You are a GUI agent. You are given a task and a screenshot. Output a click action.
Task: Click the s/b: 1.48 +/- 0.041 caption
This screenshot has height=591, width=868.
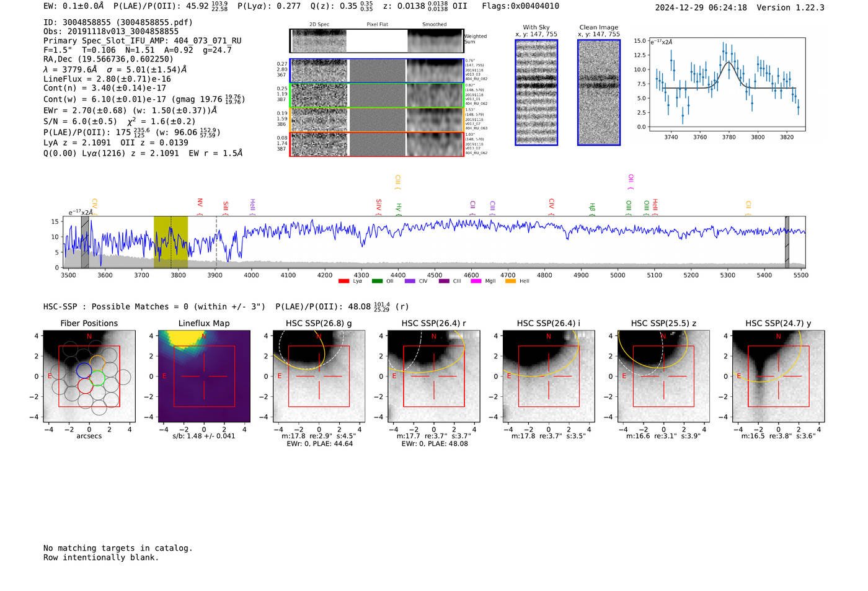coord(204,436)
